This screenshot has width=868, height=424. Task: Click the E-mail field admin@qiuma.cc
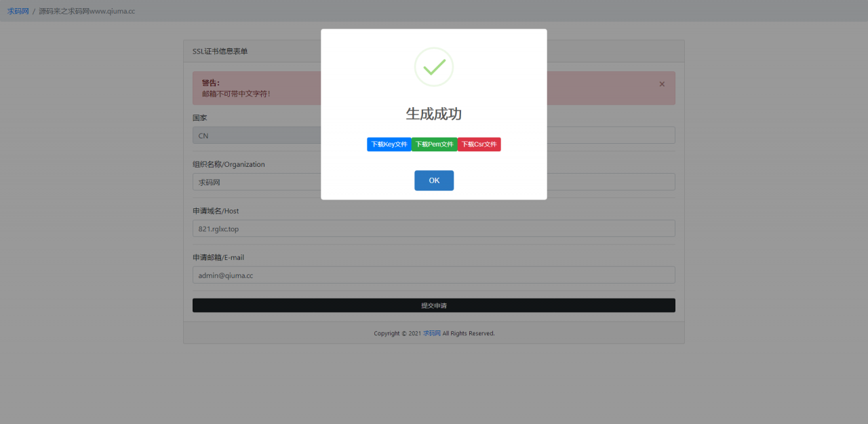tap(434, 275)
